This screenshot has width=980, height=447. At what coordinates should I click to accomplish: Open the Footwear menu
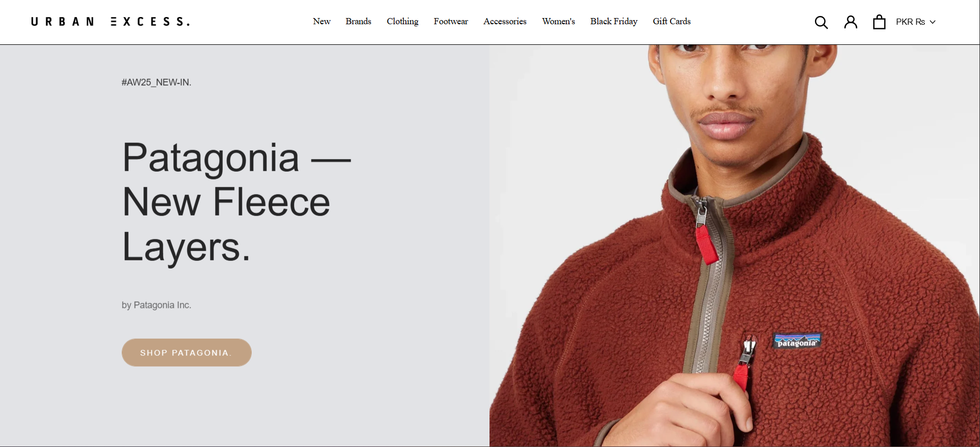[x=451, y=21]
